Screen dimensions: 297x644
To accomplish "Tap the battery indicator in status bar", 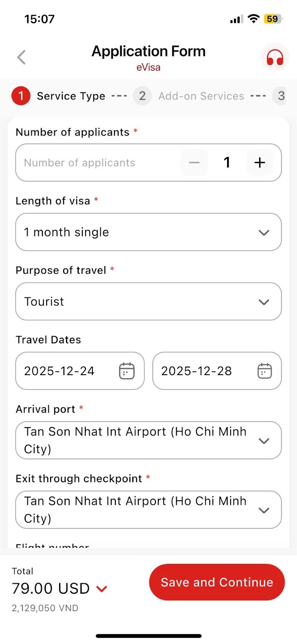I will (273, 19).
